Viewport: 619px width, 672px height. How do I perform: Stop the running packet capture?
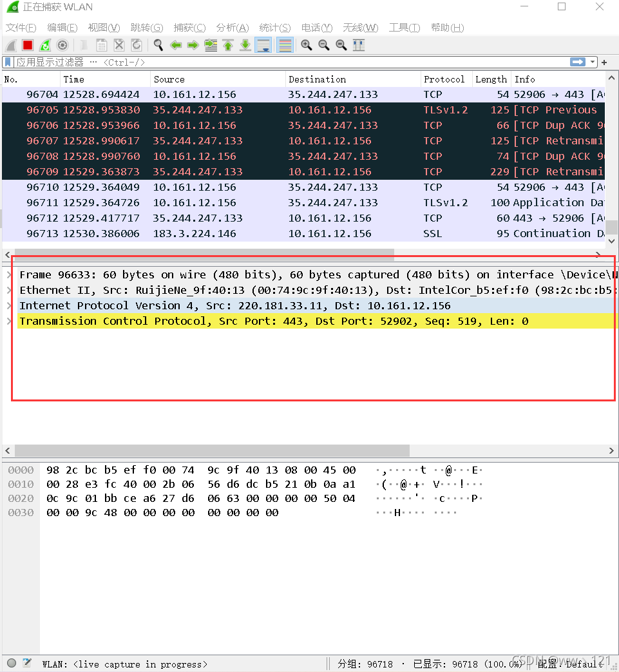tap(28, 45)
